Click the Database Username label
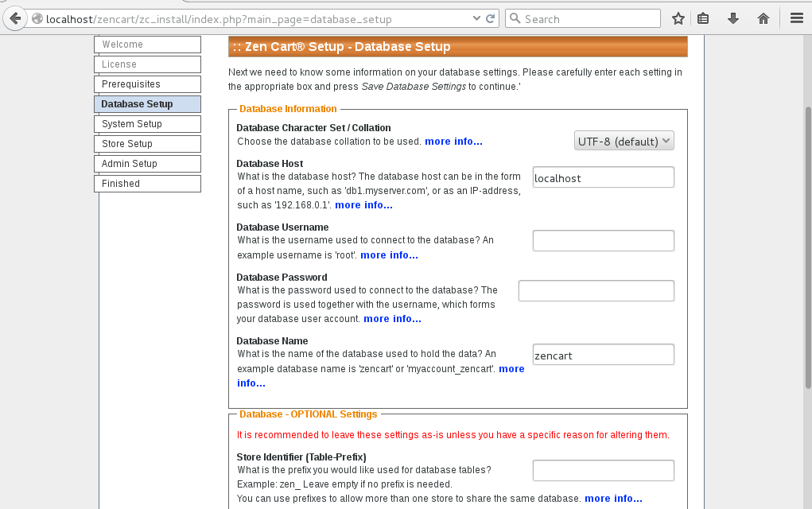Viewport: 812px width, 509px height. (x=283, y=227)
